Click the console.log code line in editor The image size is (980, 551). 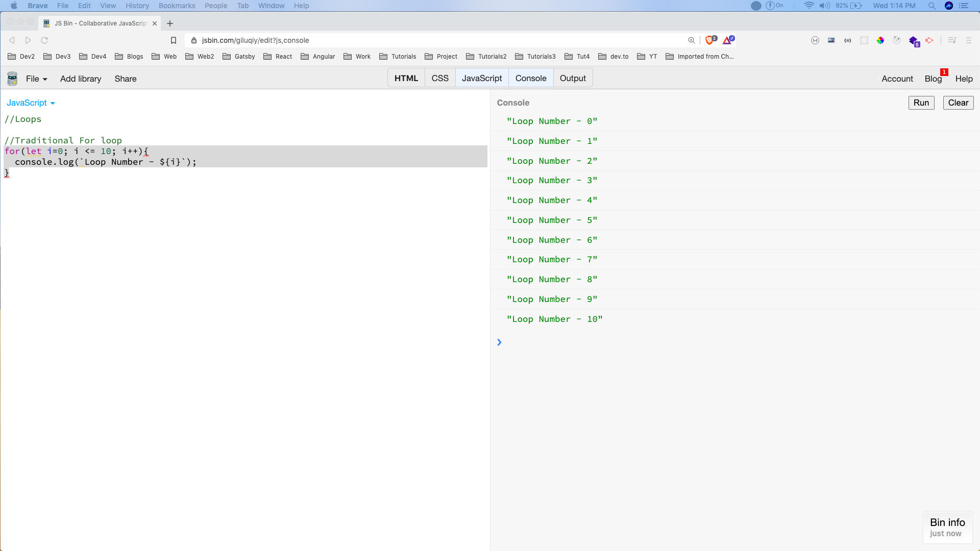click(x=106, y=162)
